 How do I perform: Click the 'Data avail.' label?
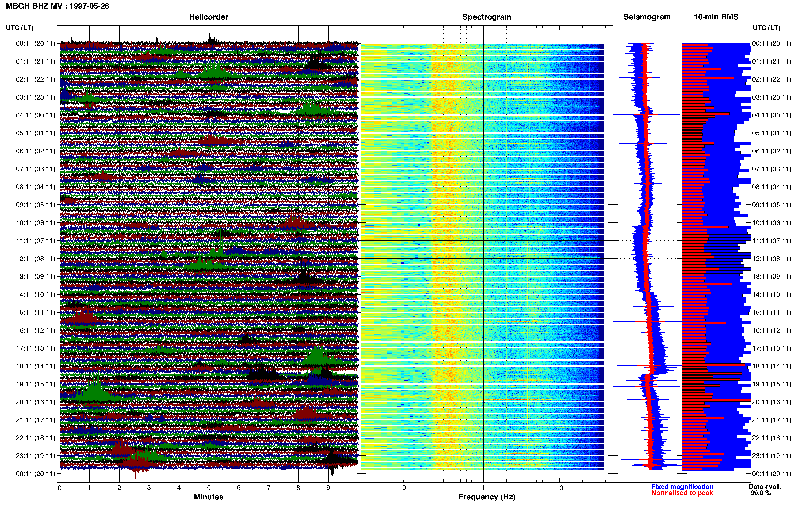[x=765, y=487]
